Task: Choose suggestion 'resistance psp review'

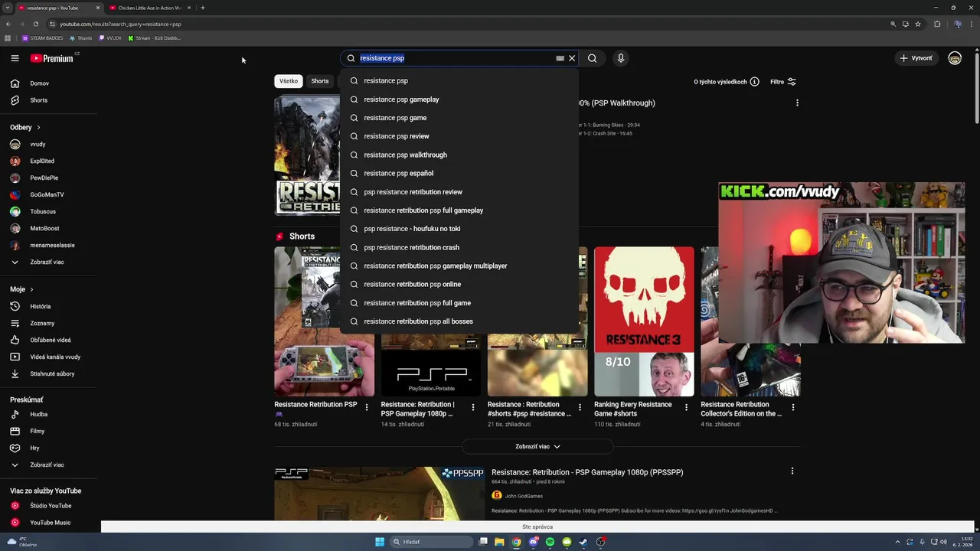Action: [x=459, y=136]
